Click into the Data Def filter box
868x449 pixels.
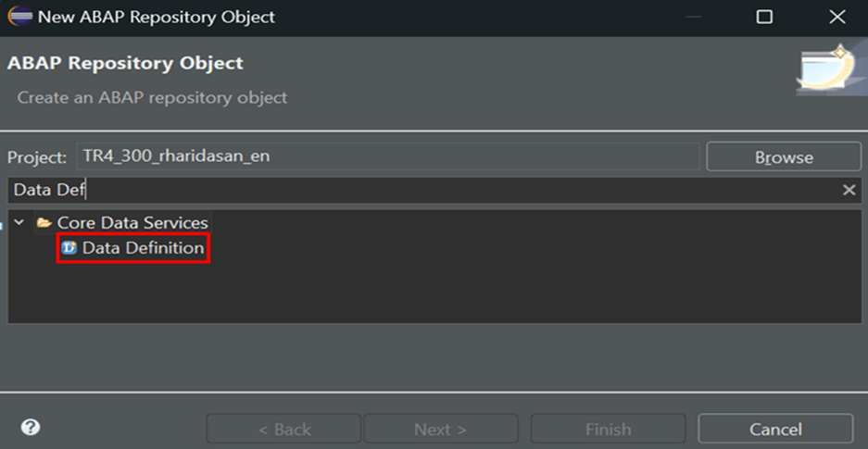click(x=423, y=190)
